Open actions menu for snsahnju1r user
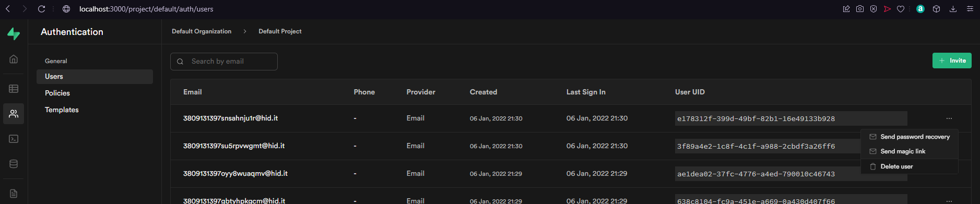Screen dimensions: 980x204 coord(949,118)
